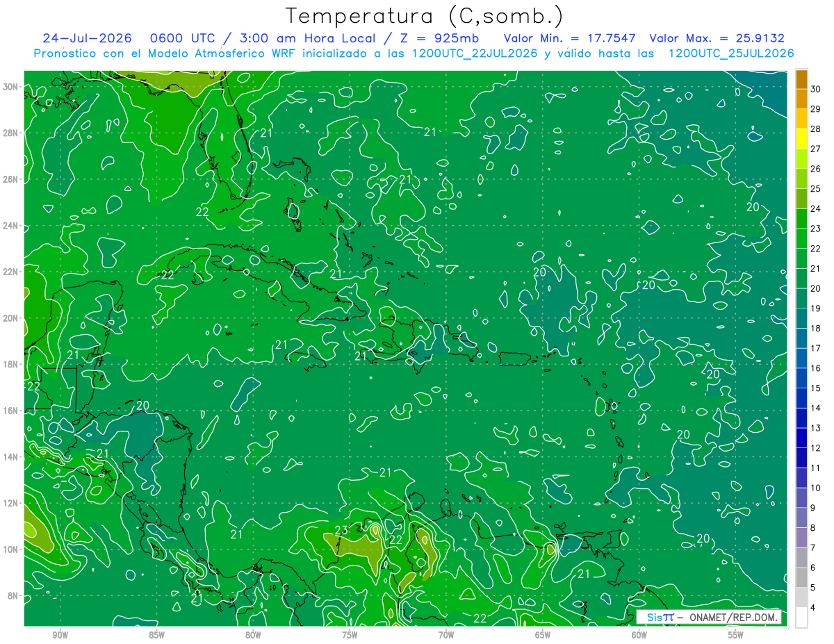This screenshot has height=644, width=834.
Task: Click the SisPI ONAMET/REP.DOM. logo box
Action: click(x=710, y=618)
